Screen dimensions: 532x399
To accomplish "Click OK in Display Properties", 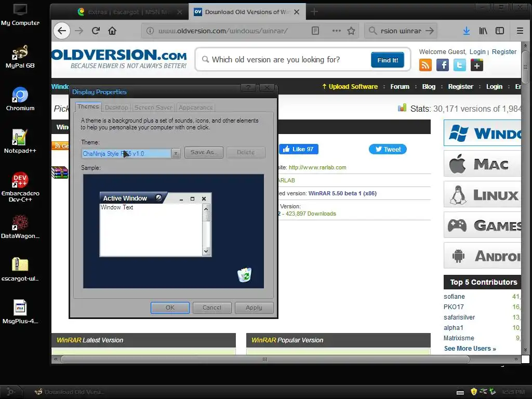I will 170,308.
